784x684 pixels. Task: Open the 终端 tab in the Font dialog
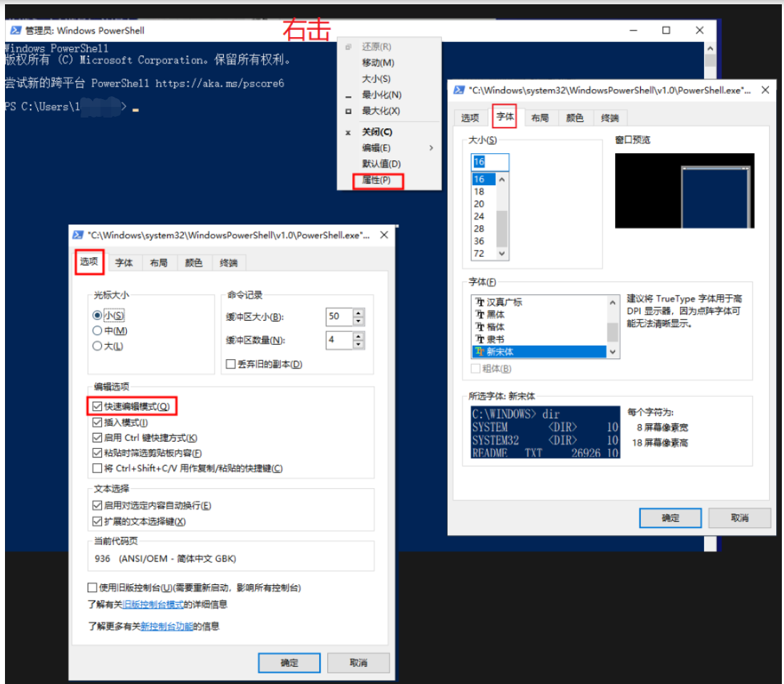pyautogui.click(x=609, y=118)
